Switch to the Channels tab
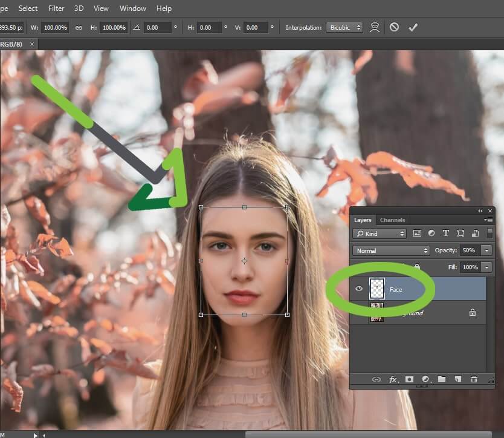 click(393, 219)
